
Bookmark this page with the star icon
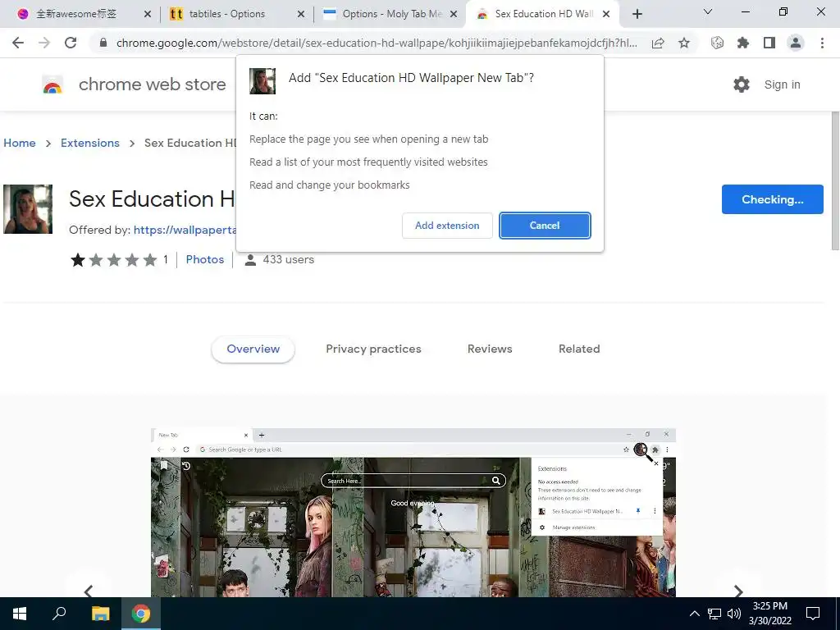684,43
